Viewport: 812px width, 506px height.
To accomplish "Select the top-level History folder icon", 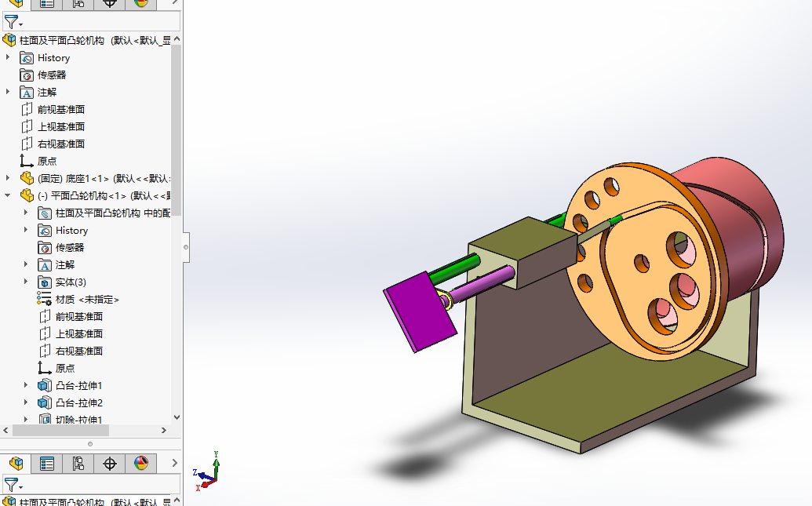I will pyautogui.click(x=27, y=57).
